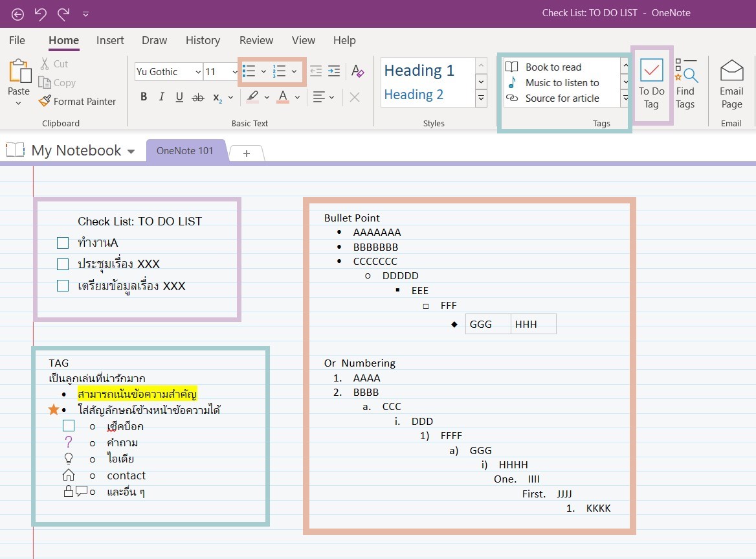Open Find Tags
The height and width of the screenshot is (559, 756).
tap(685, 84)
